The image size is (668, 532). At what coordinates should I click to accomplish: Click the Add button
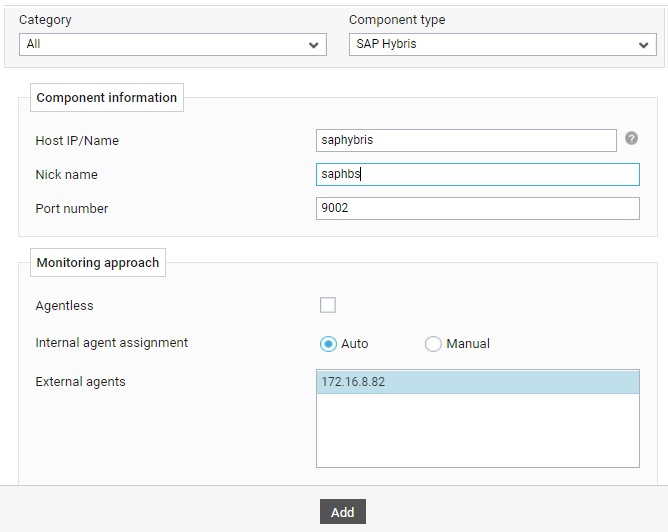click(343, 512)
